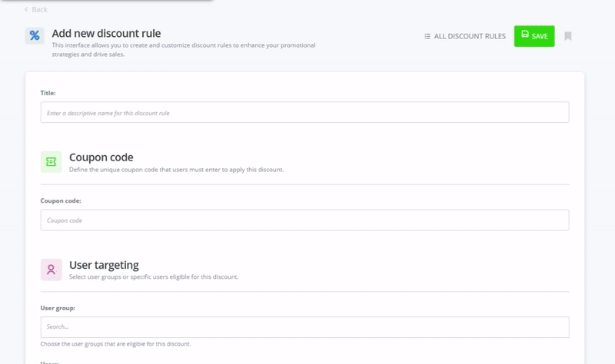Click the coupon code description text

pyautogui.click(x=177, y=170)
